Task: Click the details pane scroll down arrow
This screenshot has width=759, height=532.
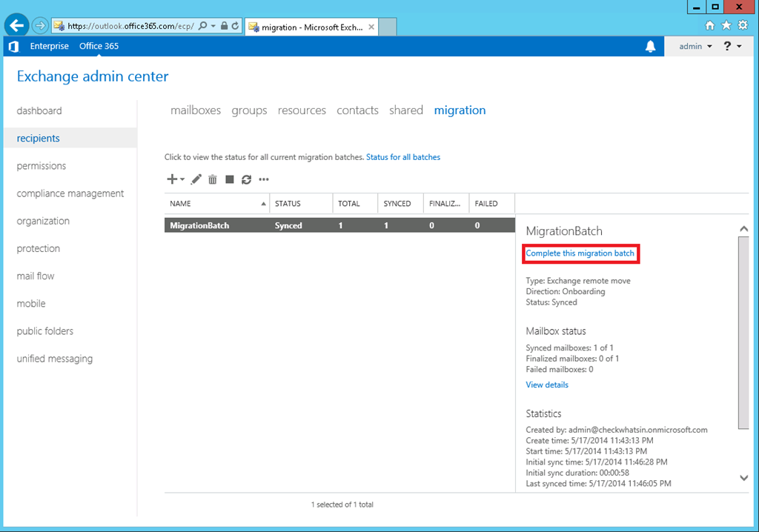Action: [744, 478]
